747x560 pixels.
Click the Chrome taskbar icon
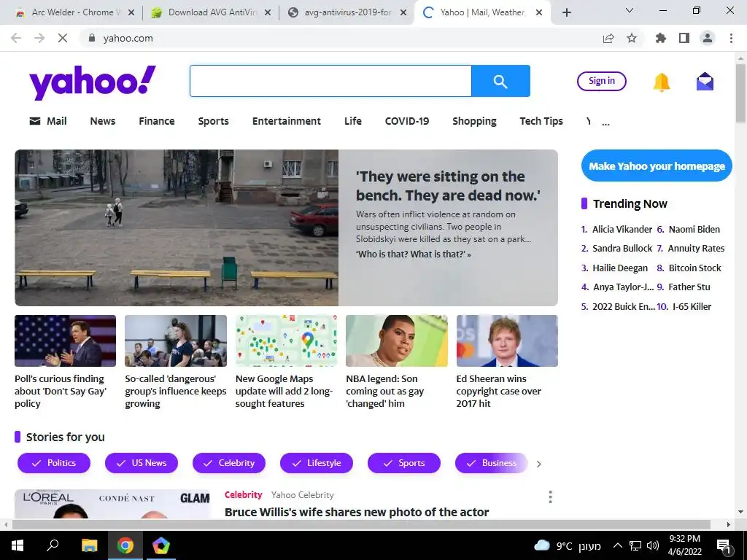(125, 545)
